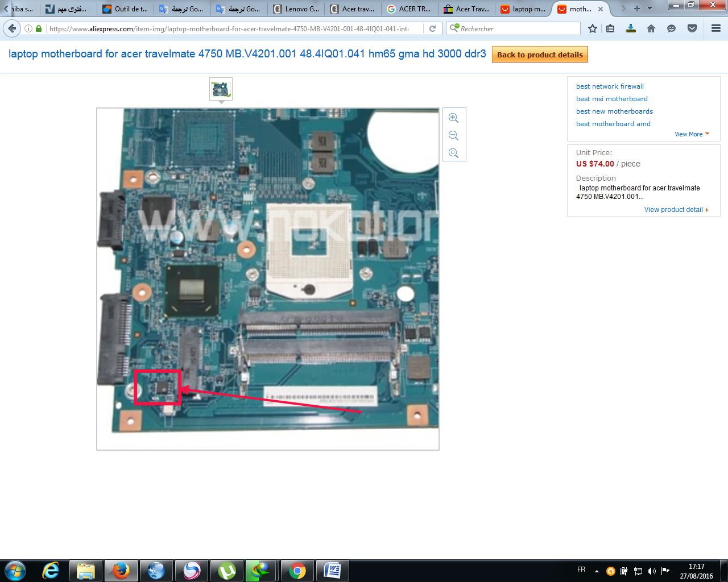Screen dimensions: 728x582
Task: Open the Firefox downloads panel
Action: (x=631, y=28)
